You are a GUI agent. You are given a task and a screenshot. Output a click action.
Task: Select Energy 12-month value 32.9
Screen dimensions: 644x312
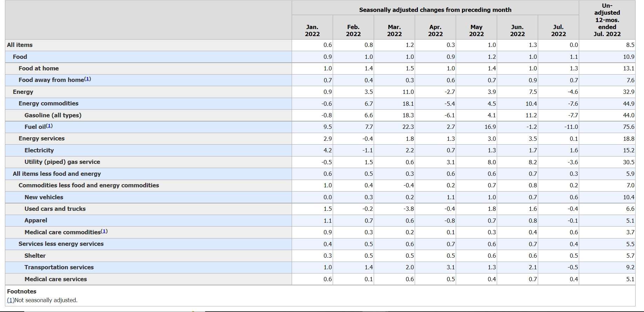(629, 92)
